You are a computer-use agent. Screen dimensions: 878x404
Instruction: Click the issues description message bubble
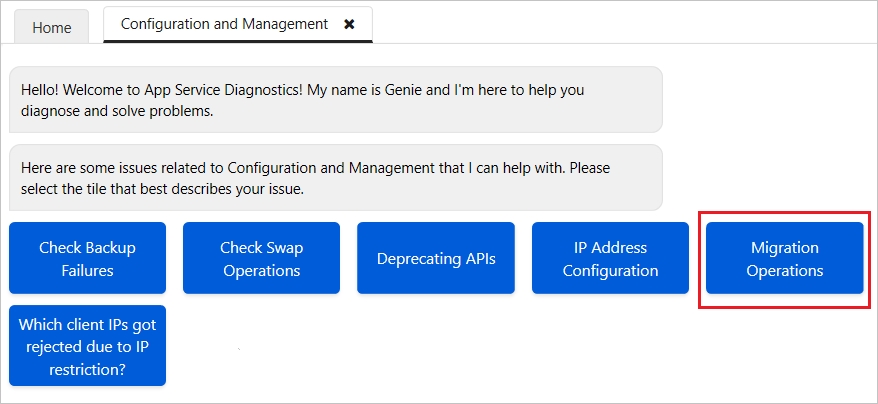pos(335,177)
